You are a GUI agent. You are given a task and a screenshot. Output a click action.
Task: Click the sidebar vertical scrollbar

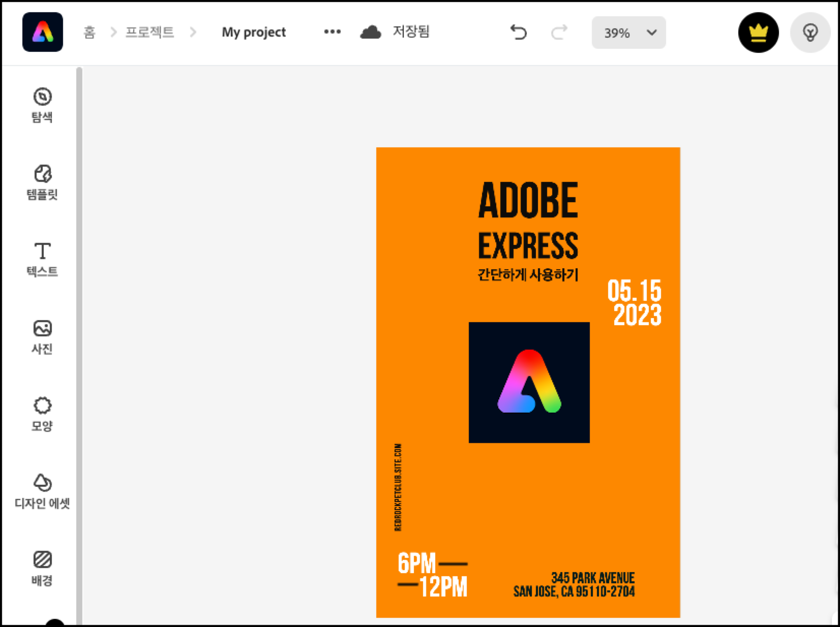click(x=79, y=346)
